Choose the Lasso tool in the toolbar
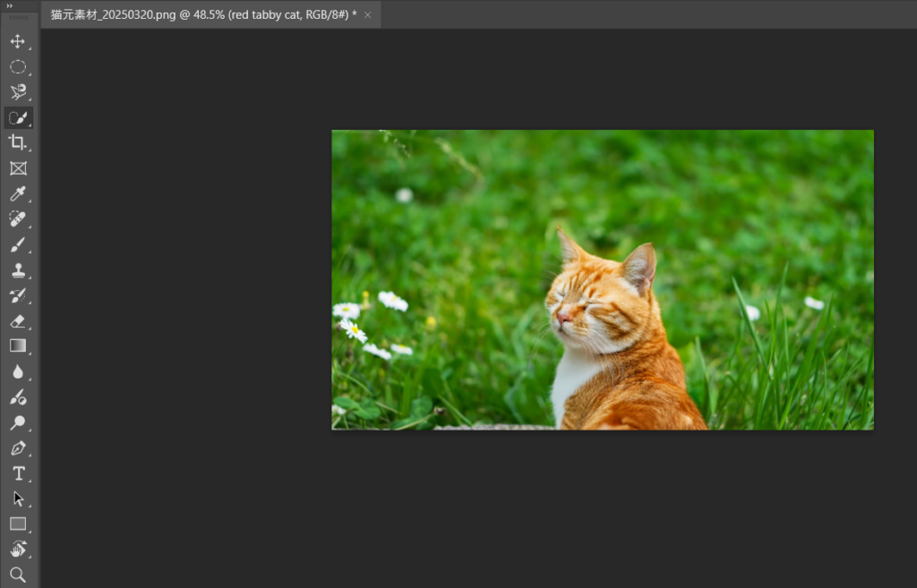917x588 pixels. tap(18, 92)
